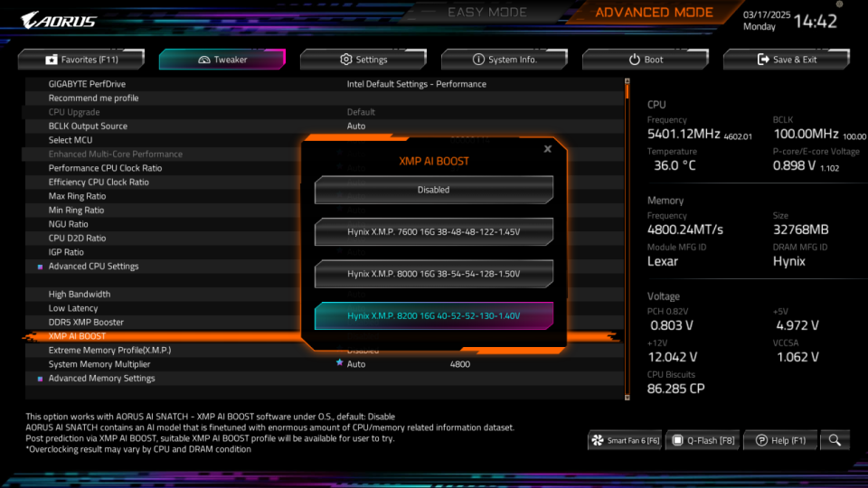This screenshot has height=488, width=868.
Task: Click Auto value of BCLK Output Source
Action: [x=356, y=127]
